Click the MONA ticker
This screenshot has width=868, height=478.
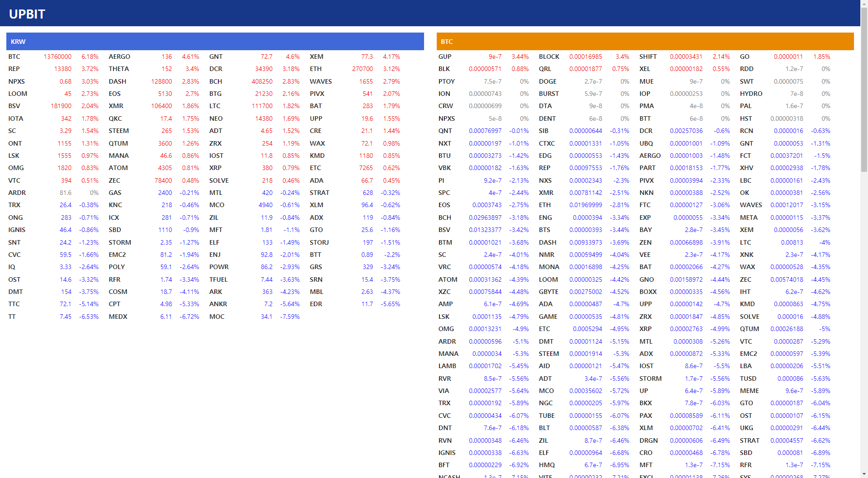pos(549,267)
